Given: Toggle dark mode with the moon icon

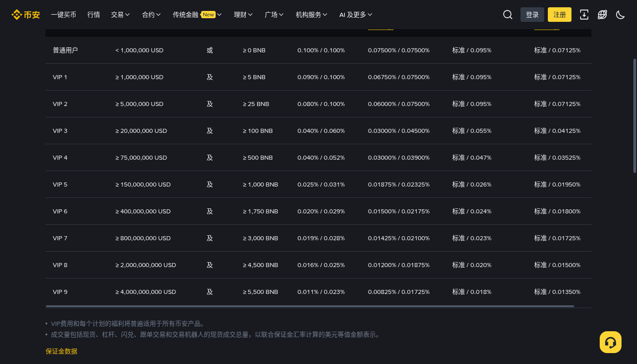Looking at the screenshot, I should tap(621, 15).
